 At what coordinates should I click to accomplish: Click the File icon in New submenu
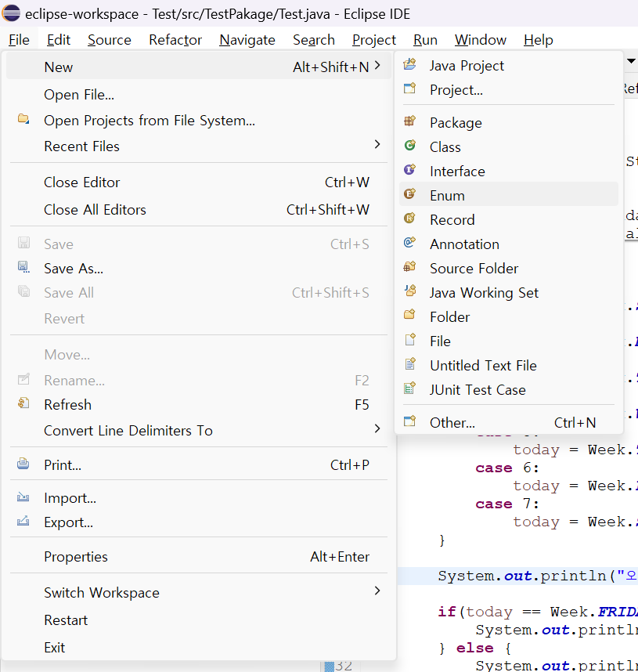(409, 340)
